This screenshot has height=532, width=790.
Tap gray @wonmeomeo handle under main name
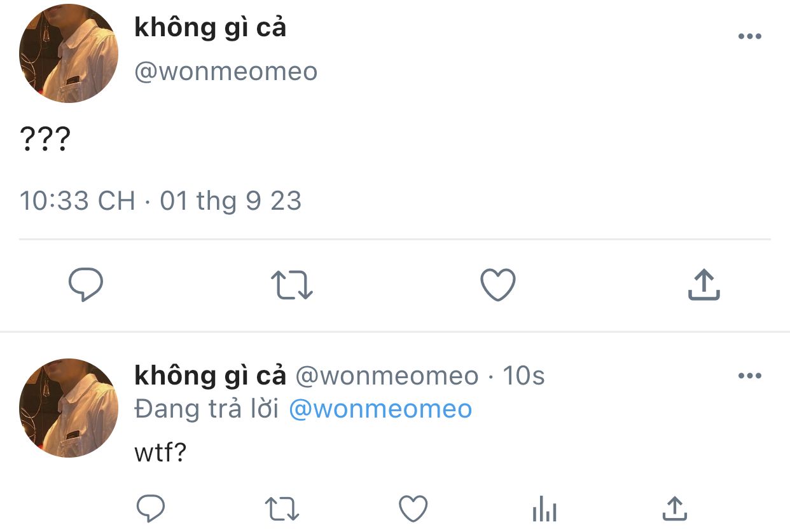click(x=226, y=71)
